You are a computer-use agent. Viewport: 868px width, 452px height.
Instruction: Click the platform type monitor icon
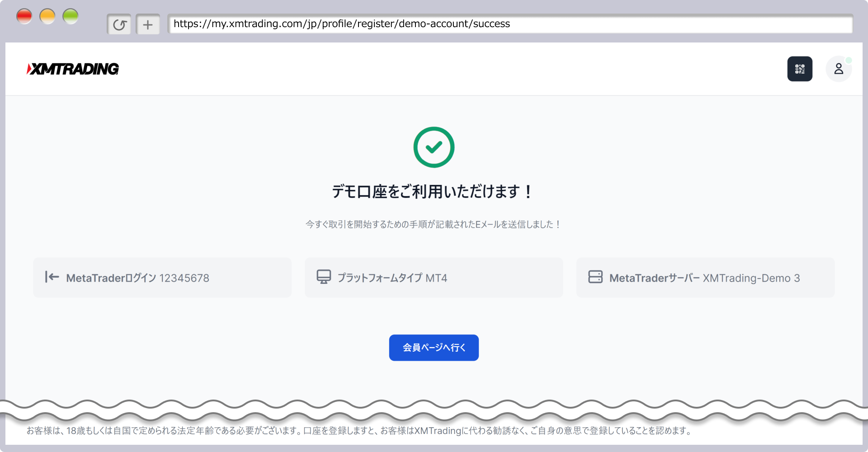324,277
